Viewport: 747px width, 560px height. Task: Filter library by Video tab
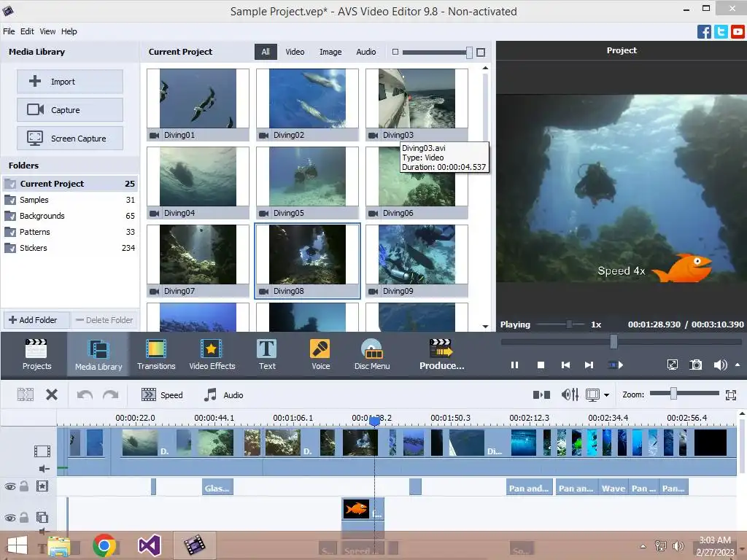(295, 52)
